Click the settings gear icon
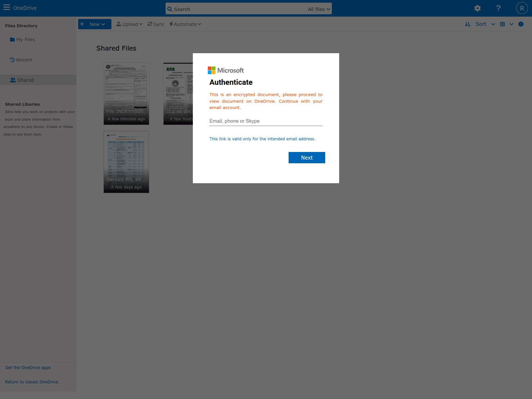 (477, 8)
